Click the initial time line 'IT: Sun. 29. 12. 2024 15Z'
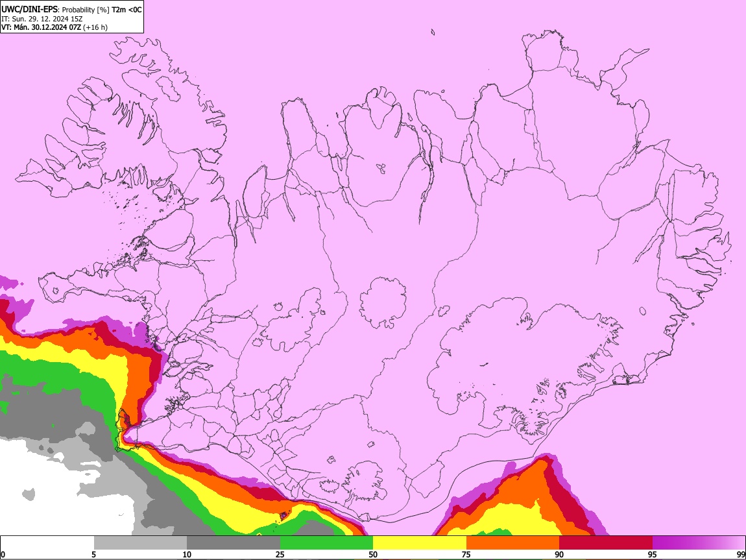 (x=42, y=19)
